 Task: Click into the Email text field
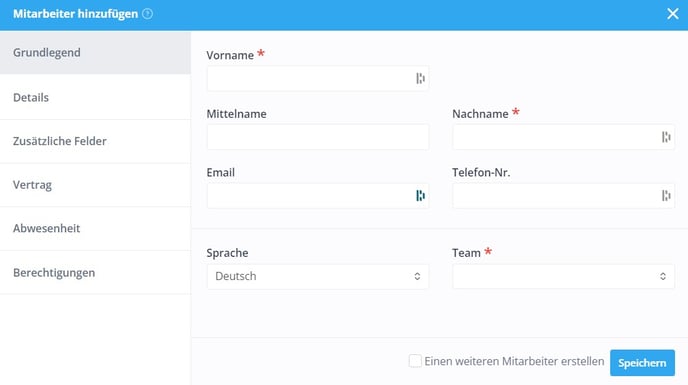tap(318, 195)
